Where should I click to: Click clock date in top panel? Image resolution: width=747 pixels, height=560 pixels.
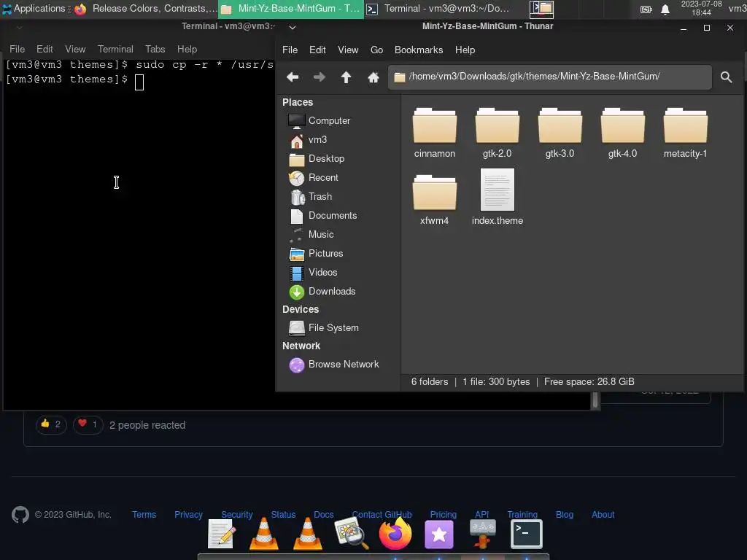point(701,9)
